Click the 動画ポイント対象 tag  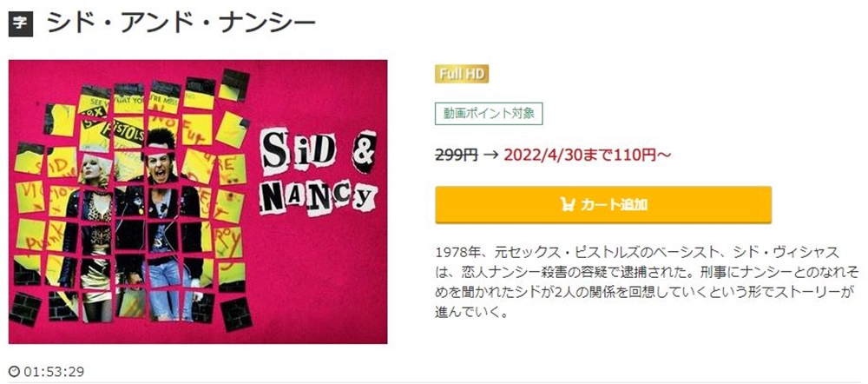pyautogui.click(x=489, y=114)
